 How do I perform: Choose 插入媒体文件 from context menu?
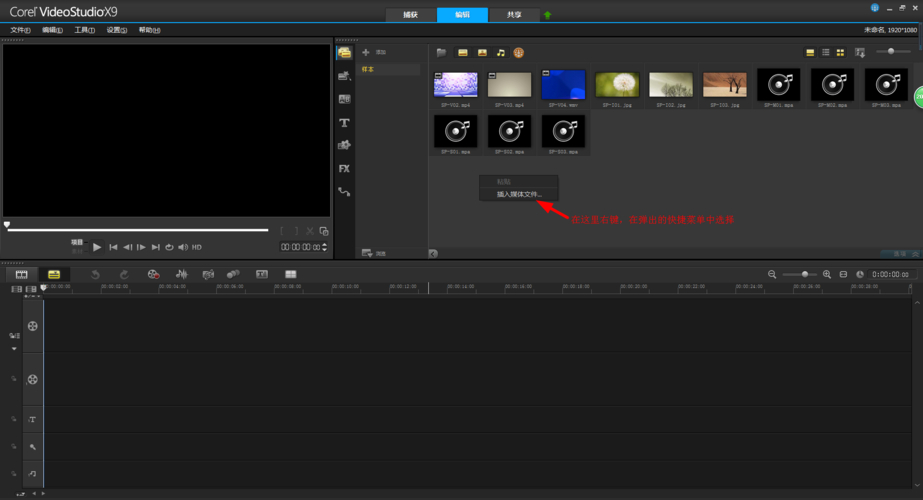[519, 194]
